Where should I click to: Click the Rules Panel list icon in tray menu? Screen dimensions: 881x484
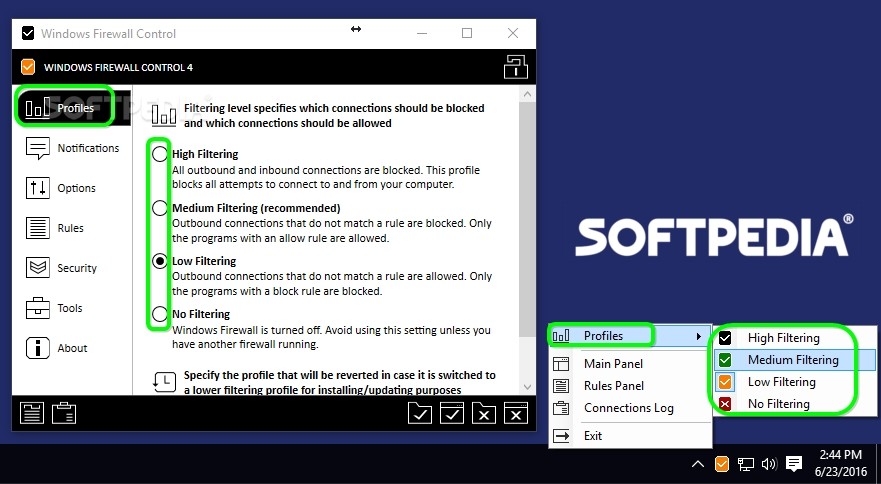click(561, 386)
